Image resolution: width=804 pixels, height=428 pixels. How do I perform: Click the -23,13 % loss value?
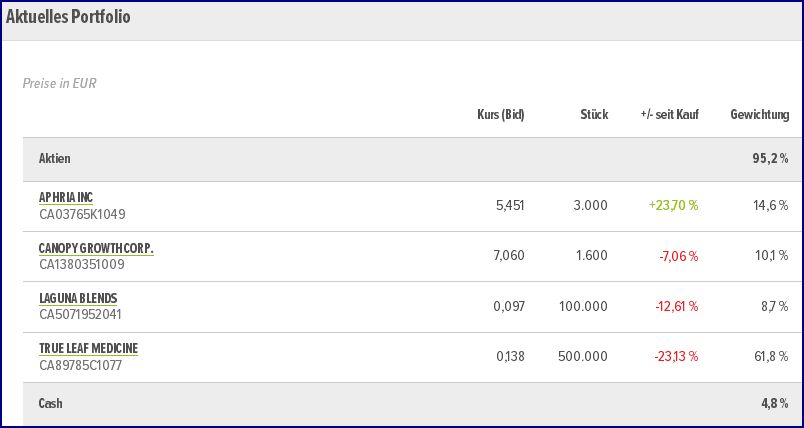[x=678, y=356]
